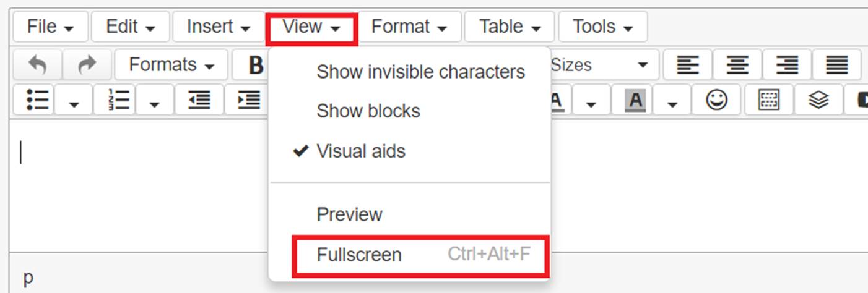Screen dimensions: 868x293
Task: Justify text using the toolbar icon
Action: tap(836, 65)
